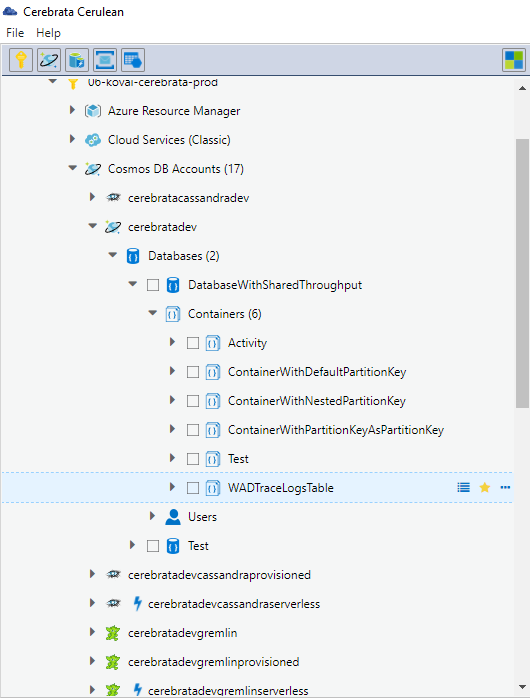Click the cerebratadevgremlin green gremlin icon

[113, 633]
